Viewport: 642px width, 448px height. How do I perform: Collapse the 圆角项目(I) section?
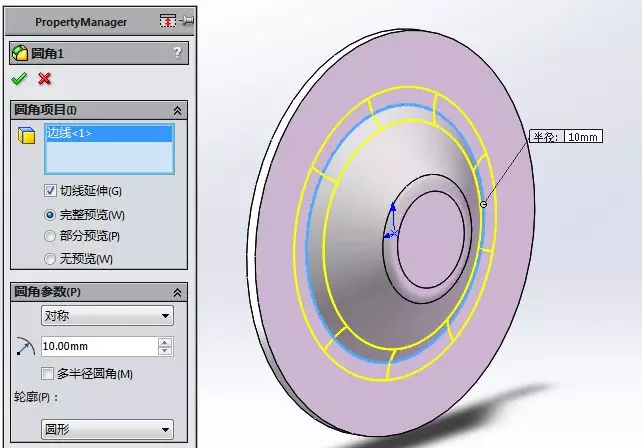[177, 110]
